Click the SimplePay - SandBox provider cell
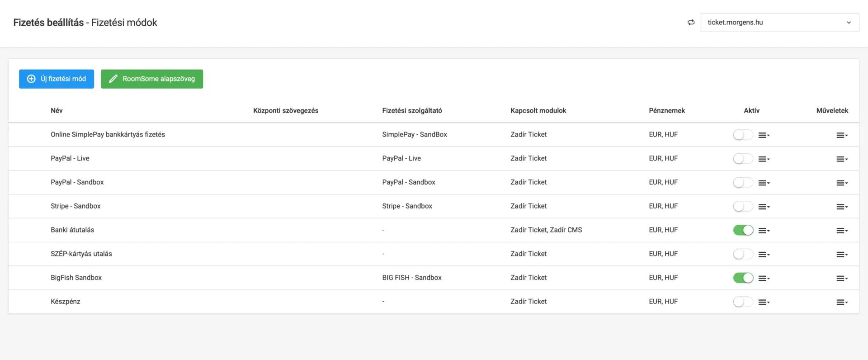Image resolution: width=868 pixels, height=360 pixels. tap(415, 135)
